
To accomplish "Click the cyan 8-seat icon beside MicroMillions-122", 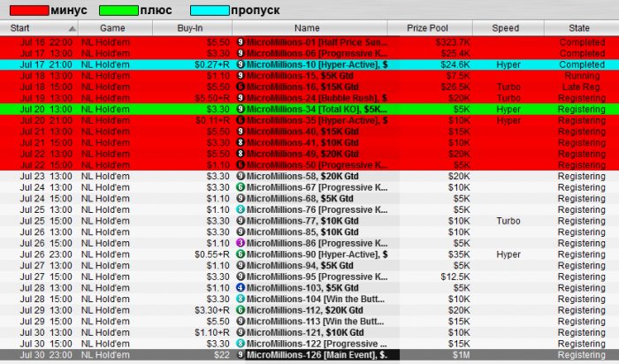I will pyautogui.click(x=241, y=344).
